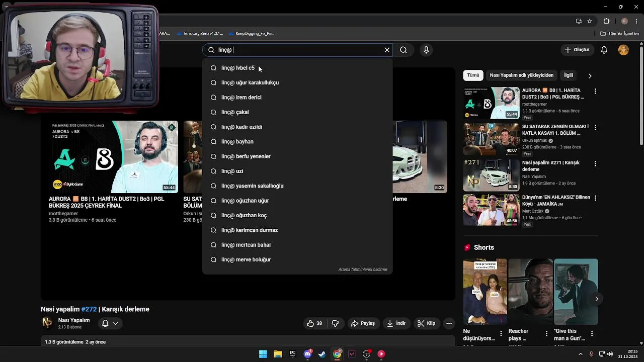Image resolution: width=644 pixels, height=362 pixels.
Task: Select suggestion 'linç@ irem derici'
Action: [297, 97]
